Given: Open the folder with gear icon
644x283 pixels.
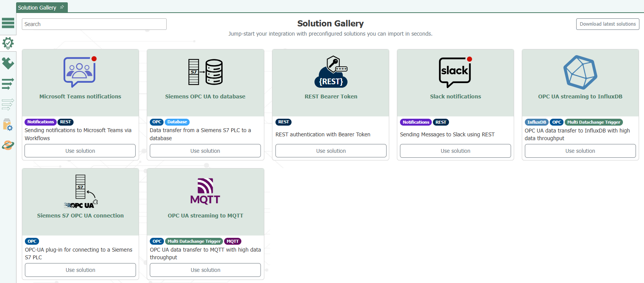Looking at the screenshot, I should (x=8, y=125).
